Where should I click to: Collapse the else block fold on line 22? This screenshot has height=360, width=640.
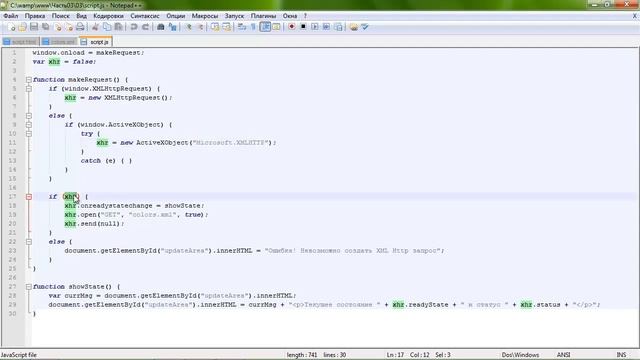[x=29, y=242]
